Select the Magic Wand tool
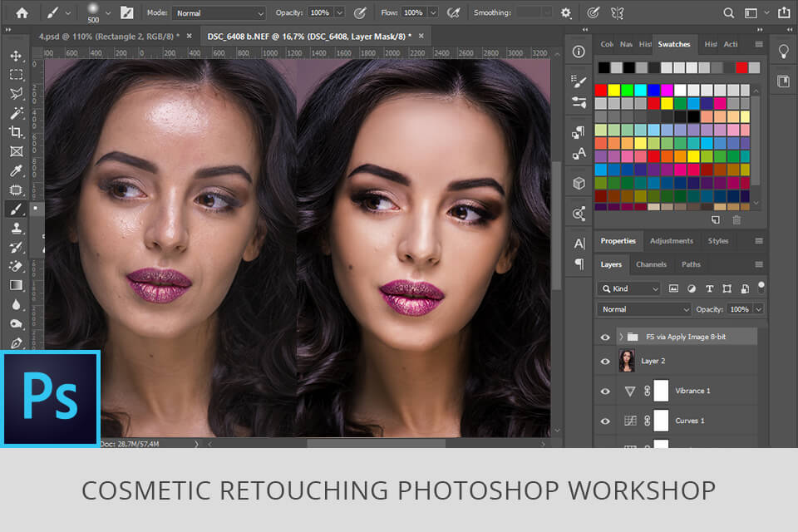Image resolution: width=798 pixels, height=532 pixels. tap(17, 113)
